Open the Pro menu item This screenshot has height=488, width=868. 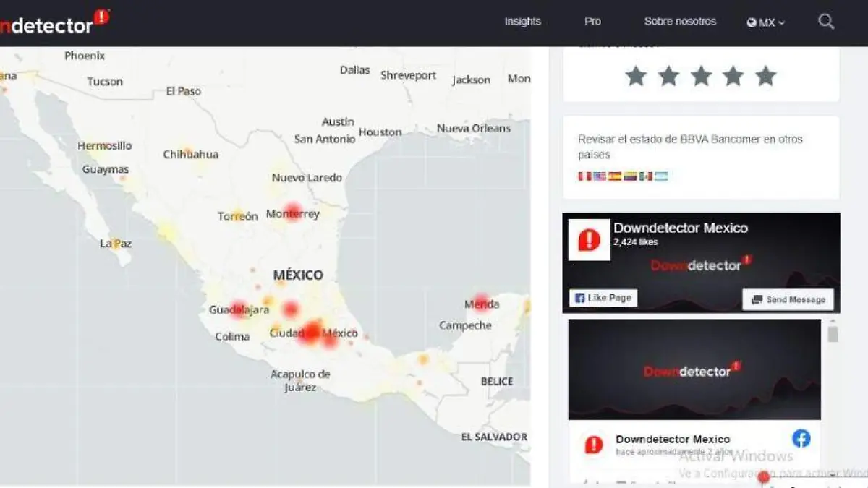coord(592,22)
